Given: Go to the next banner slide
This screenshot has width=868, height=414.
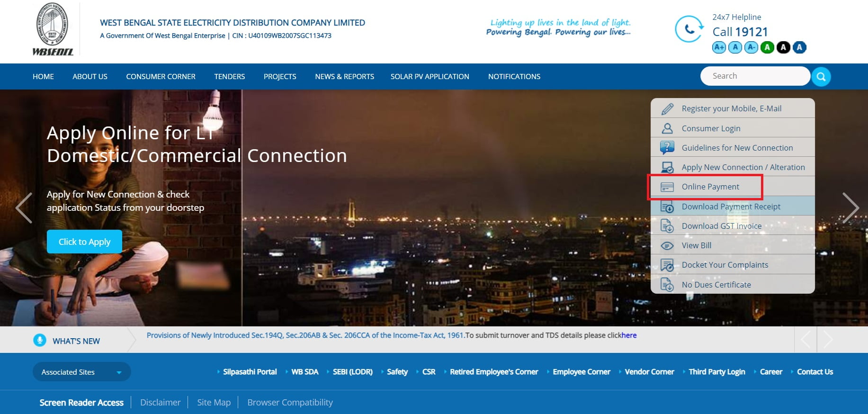Looking at the screenshot, I should 850,208.
